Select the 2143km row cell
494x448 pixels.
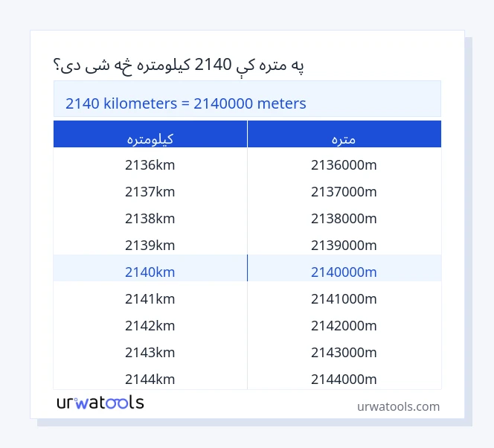(150, 352)
